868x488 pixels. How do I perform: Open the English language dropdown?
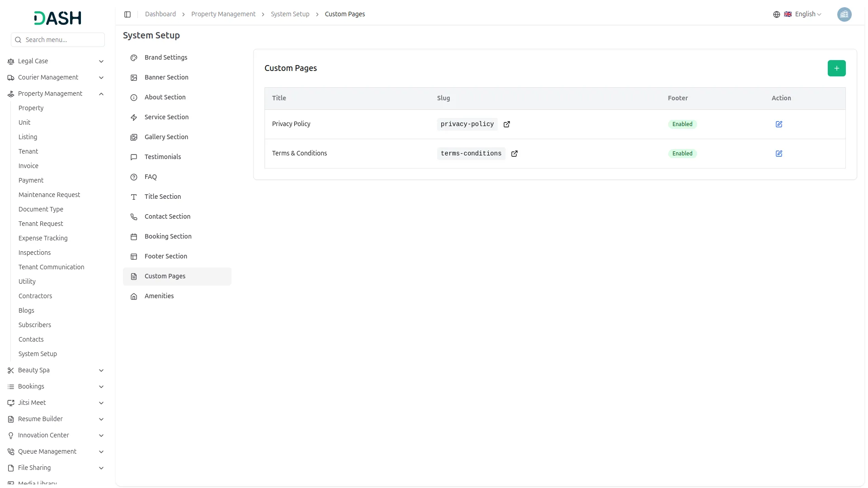coord(807,14)
